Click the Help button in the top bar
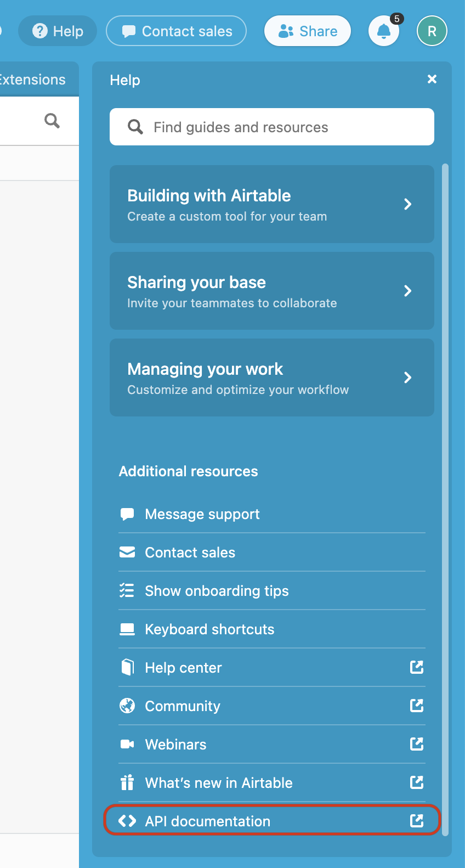This screenshot has width=465, height=868. coord(58,31)
